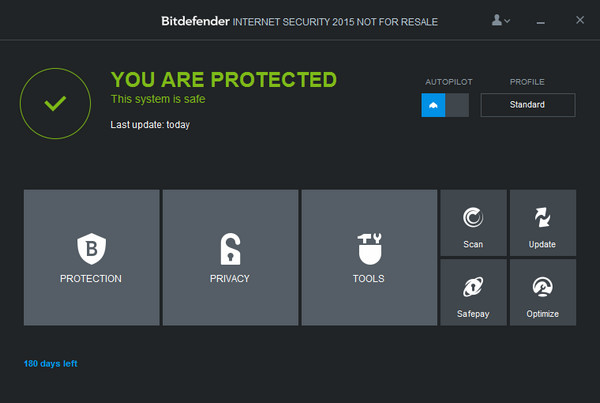The image size is (600, 403).
Task: Click the Tools toolbox icon
Action: coord(369,248)
